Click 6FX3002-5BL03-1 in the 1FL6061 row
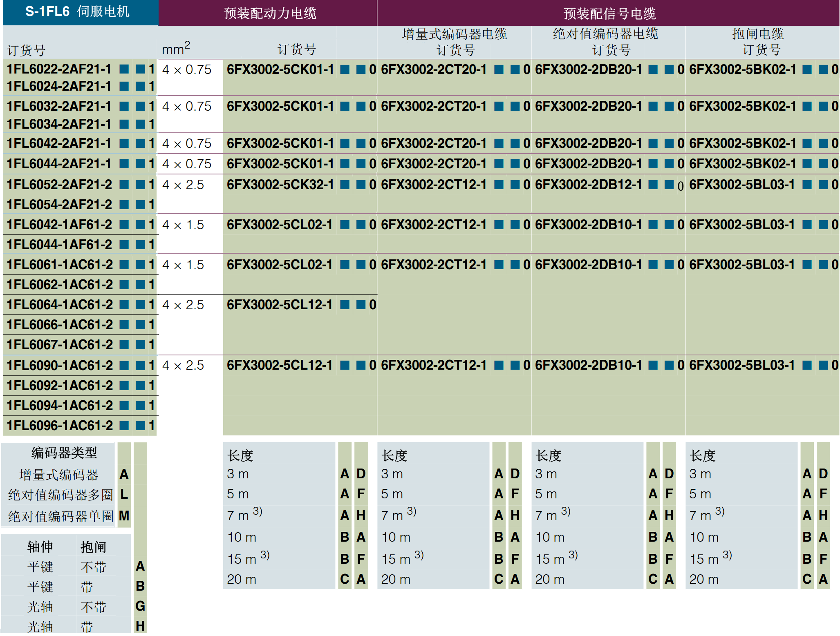 pos(742,265)
